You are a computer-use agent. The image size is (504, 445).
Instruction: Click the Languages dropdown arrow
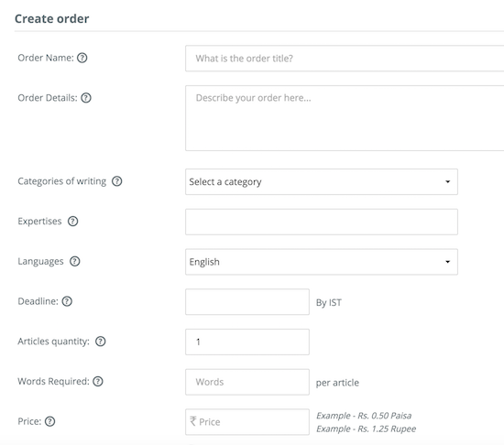(447, 262)
